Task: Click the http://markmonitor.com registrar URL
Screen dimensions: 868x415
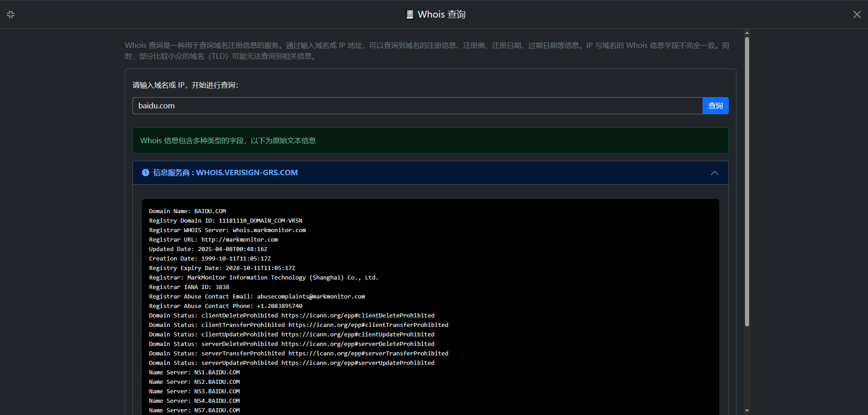Action: 240,240
